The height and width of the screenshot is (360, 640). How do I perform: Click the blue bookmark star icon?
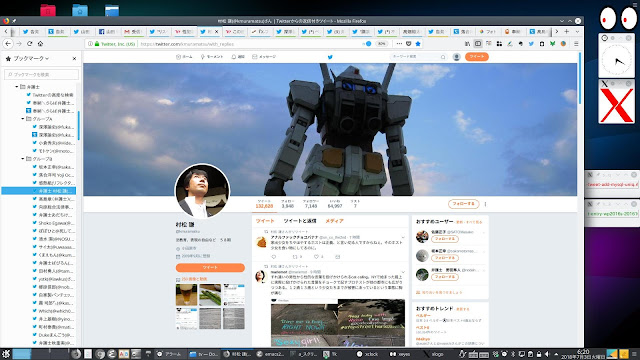tap(418, 44)
